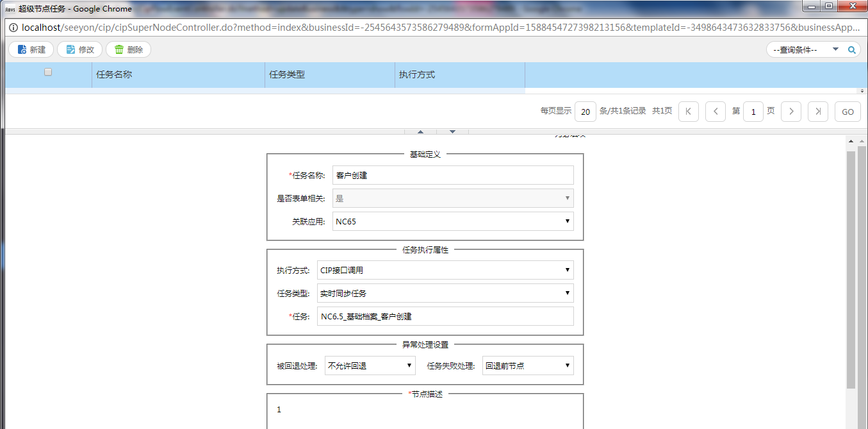Go to last page of records
The width and height of the screenshot is (868, 429).
coord(817,112)
